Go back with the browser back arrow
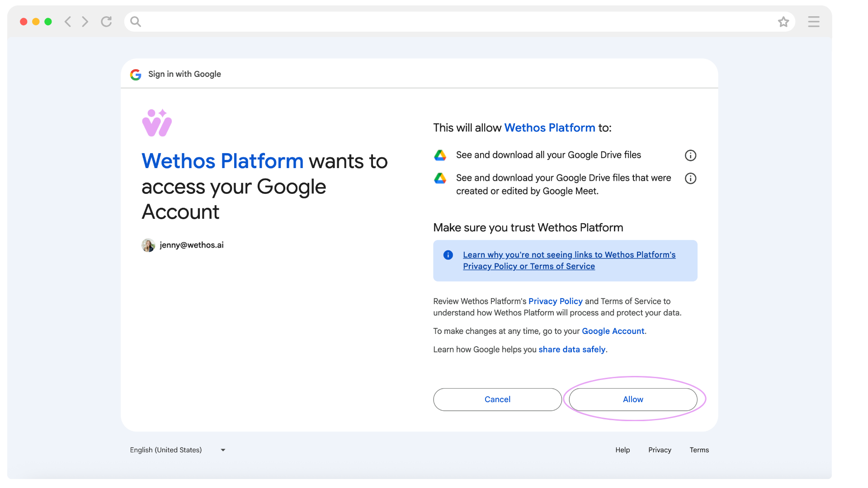 pyautogui.click(x=68, y=22)
